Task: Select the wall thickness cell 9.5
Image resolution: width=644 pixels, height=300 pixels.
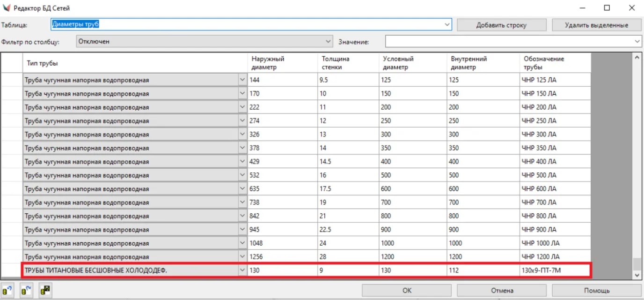Action: click(x=349, y=80)
